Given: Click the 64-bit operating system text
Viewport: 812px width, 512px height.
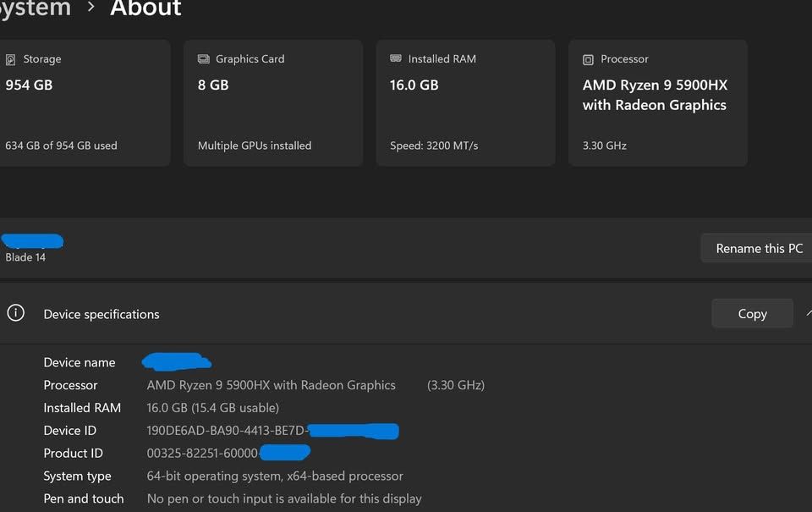Looking at the screenshot, I should coord(275,476).
